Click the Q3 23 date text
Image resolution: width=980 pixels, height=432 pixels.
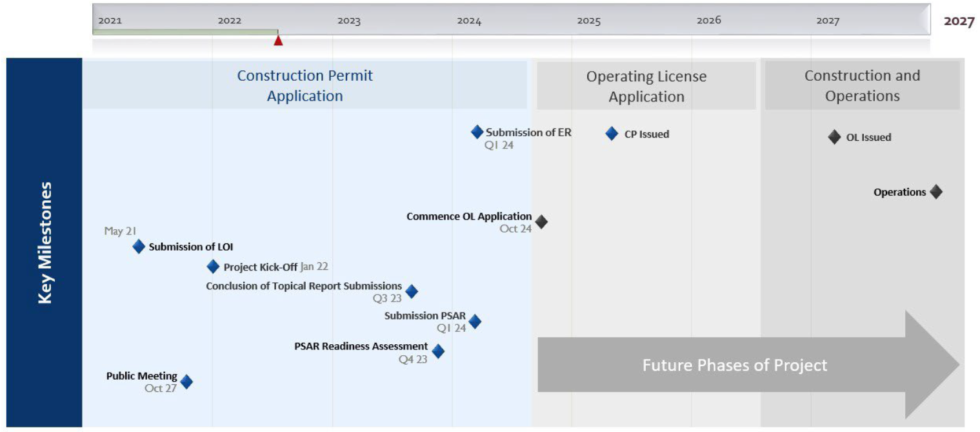pyautogui.click(x=387, y=299)
